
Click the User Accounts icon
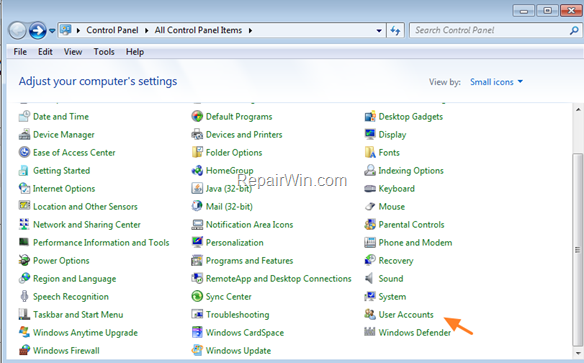click(x=370, y=314)
